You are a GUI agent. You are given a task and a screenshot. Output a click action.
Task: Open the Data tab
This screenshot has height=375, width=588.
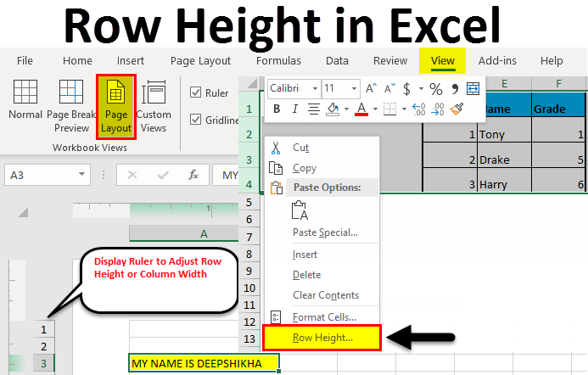coord(337,61)
